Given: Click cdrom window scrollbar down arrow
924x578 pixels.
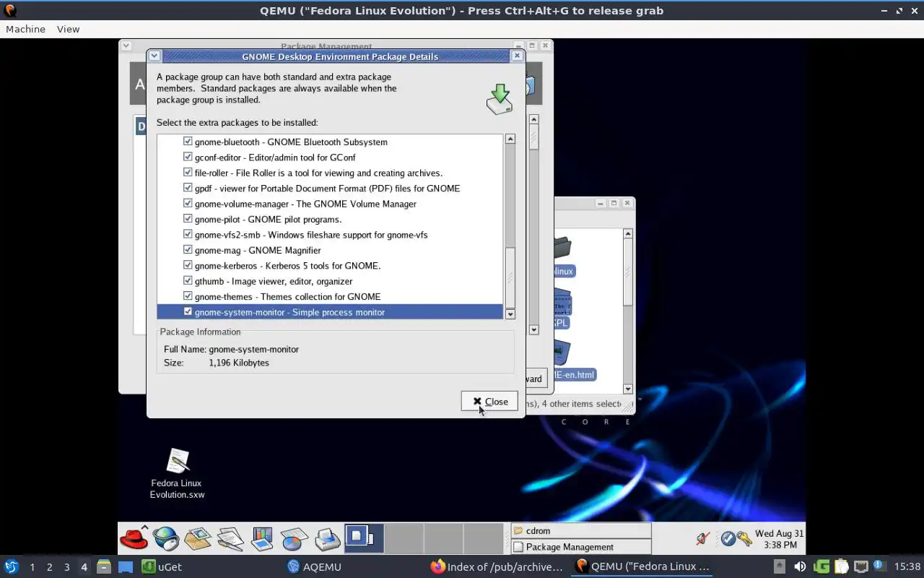Looking at the screenshot, I should click(x=628, y=389).
